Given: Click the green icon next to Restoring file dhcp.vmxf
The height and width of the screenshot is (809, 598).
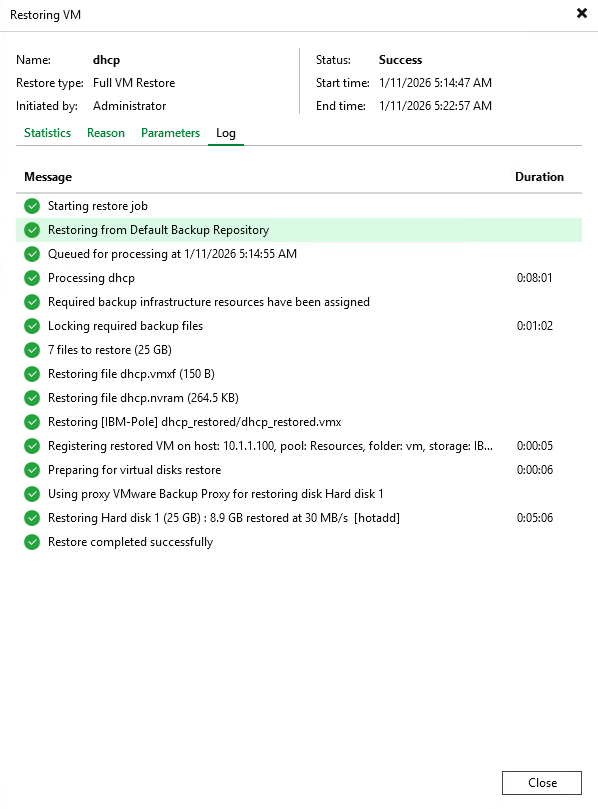Looking at the screenshot, I should click(x=32, y=374).
